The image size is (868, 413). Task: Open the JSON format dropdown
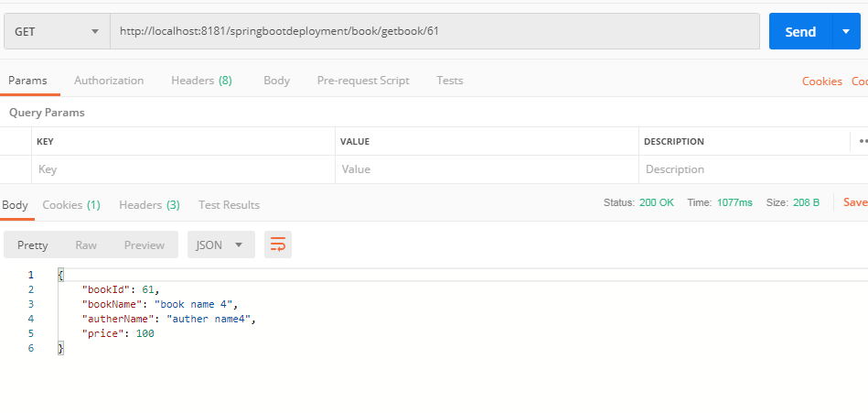[x=220, y=245]
